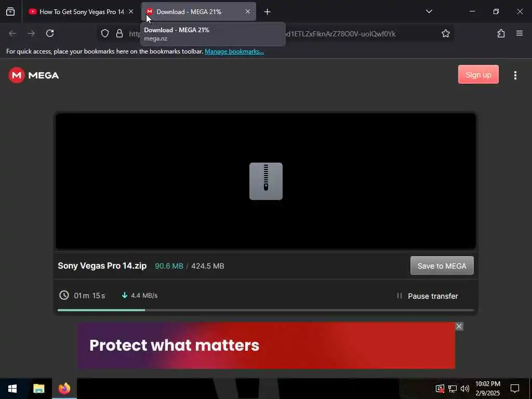Open the volume speaker tray icon

(465, 389)
